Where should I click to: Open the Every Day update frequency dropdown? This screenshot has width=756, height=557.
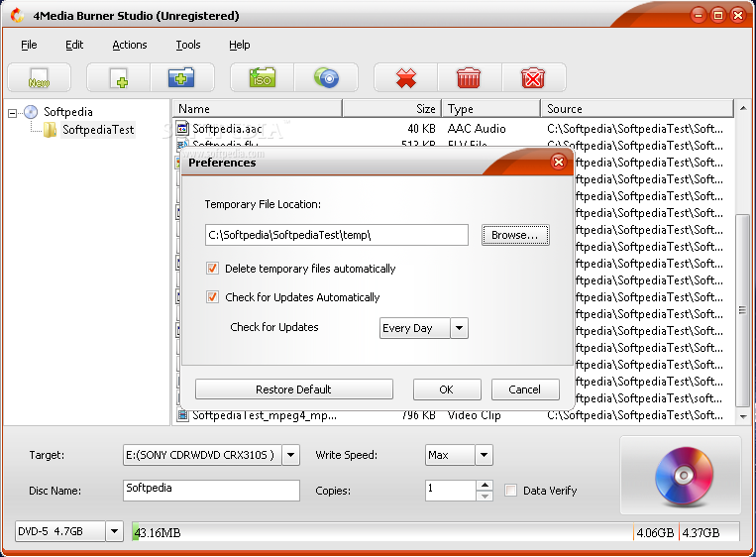459,328
